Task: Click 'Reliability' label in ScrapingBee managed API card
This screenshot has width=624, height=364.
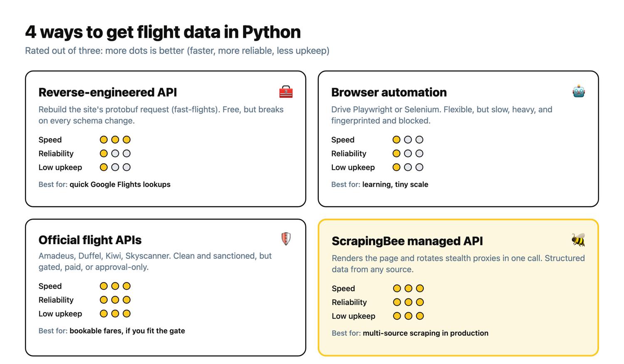Action: [x=349, y=302]
